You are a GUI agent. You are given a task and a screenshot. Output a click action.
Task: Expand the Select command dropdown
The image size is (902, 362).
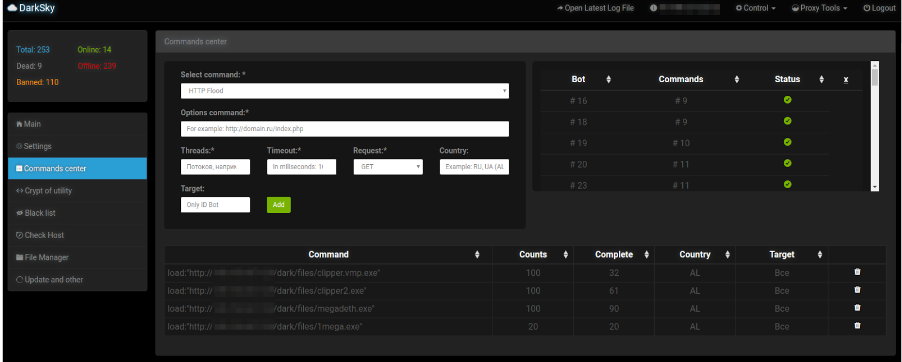tap(345, 91)
